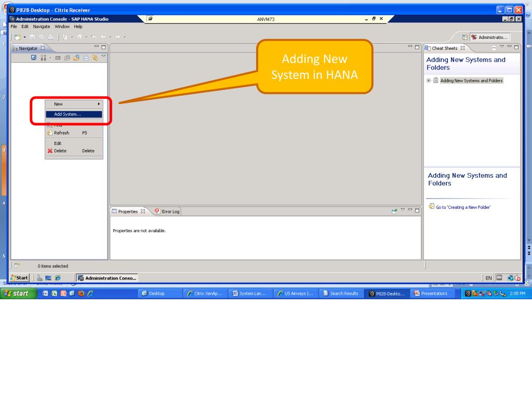Minimize the Properties panel
This screenshot has height=399, width=532.
(410, 210)
